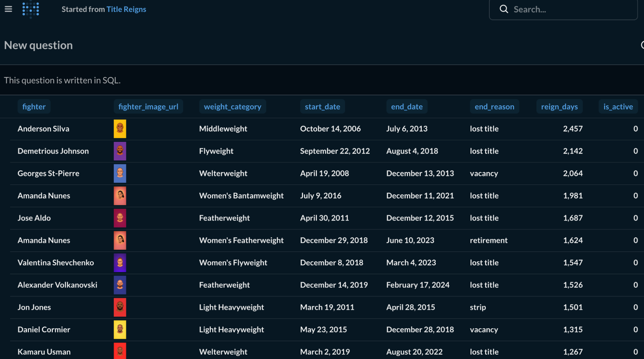
Task: Click the August 4, 2018 end date
Action: (x=412, y=151)
